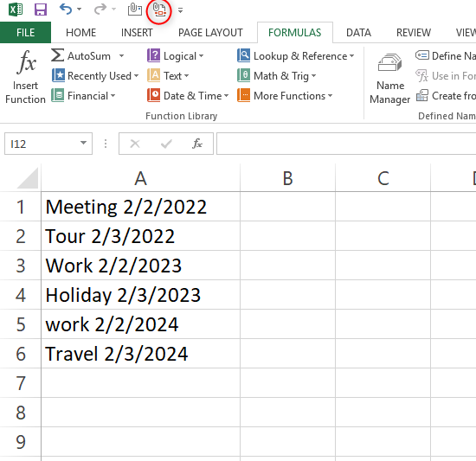476x461 pixels.
Task: Select empty cell B1
Action: click(x=287, y=207)
